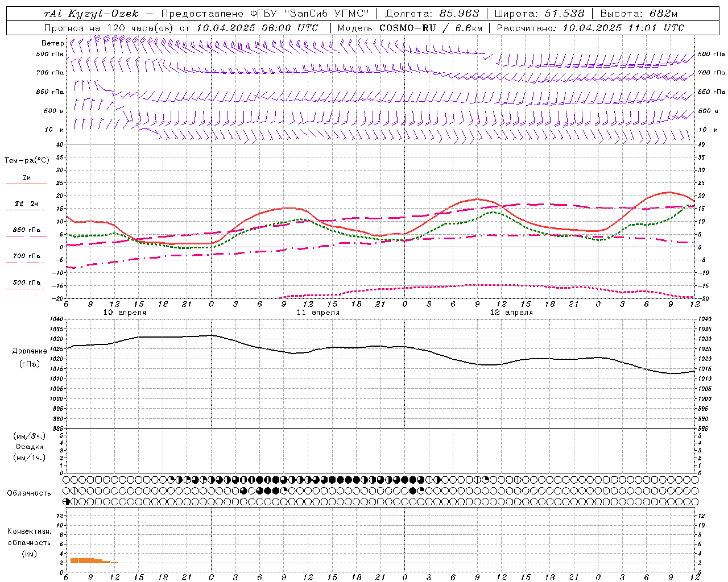Click the forecast start time 06:00 UTC
This screenshot has width=728, height=582.
coord(289,28)
